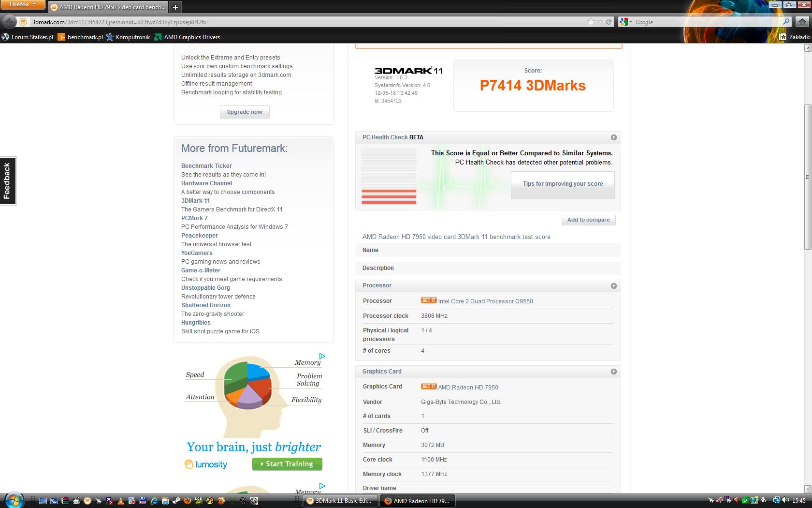The width and height of the screenshot is (812, 508).
Task: Click the Upgrade now button
Action: pos(245,112)
